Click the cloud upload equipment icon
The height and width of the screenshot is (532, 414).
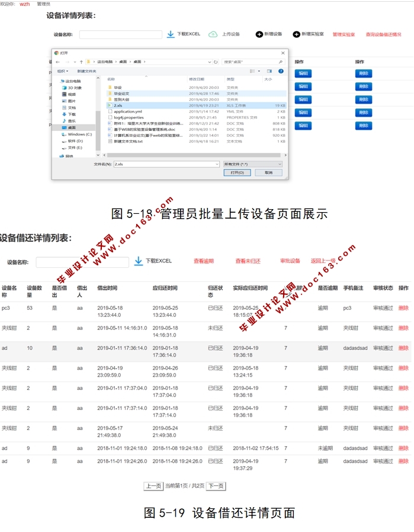coord(213,34)
